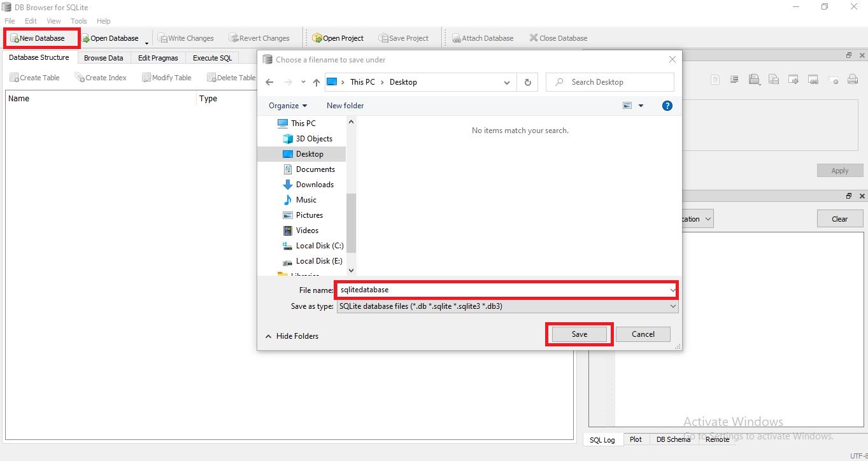This screenshot has height=461, width=868.
Task: Click the Desktop breadcrumb in the address bar
Action: (x=403, y=82)
